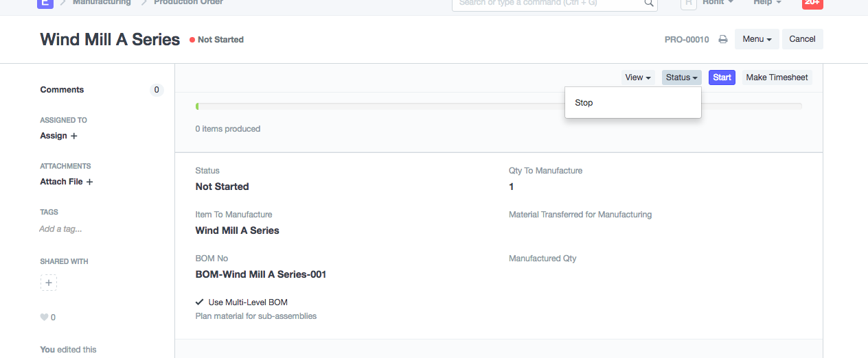Expand the View dropdown

(x=638, y=77)
